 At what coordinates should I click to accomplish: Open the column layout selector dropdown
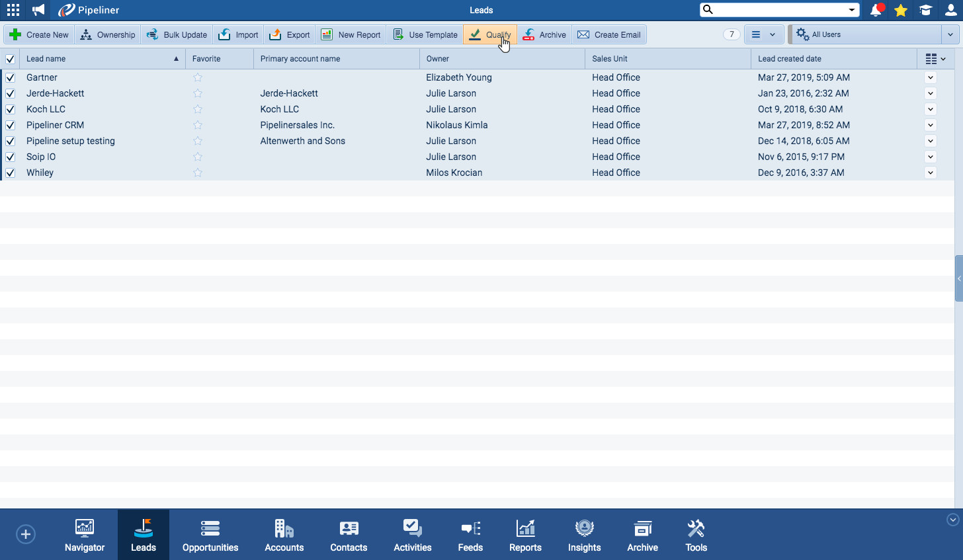click(935, 59)
